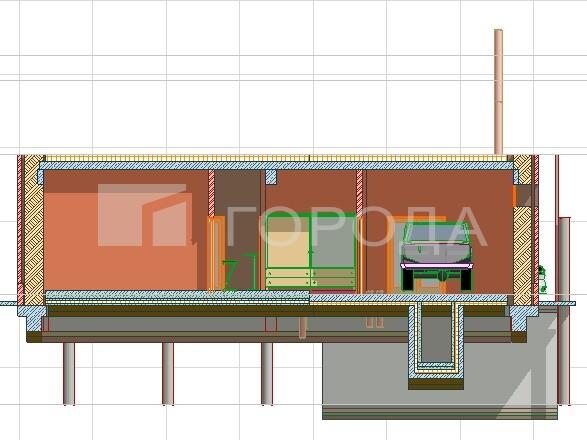Viewport: 587px width, 440px height.
Task: Select the middle foundation pile
Action: coord(168,373)
